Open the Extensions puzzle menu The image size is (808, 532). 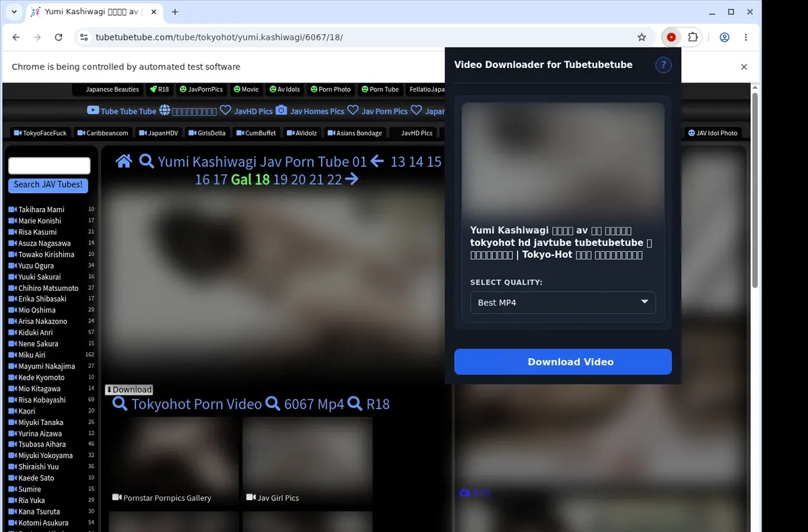pos(693,38)
